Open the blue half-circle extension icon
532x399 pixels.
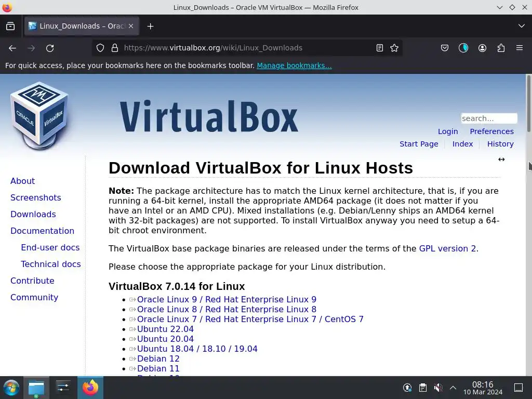[x=463, y=48]
